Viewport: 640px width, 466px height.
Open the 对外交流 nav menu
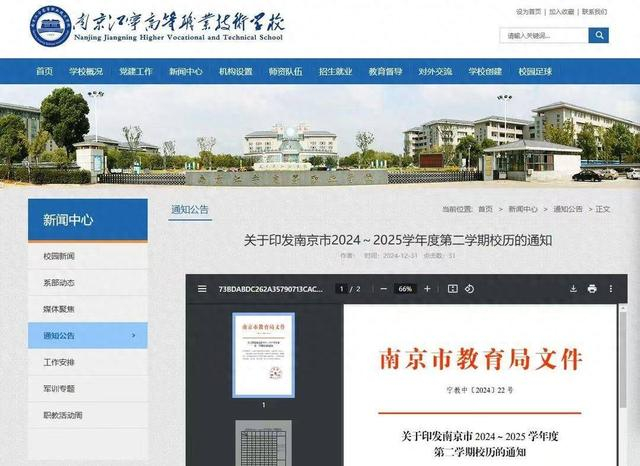coord(435,71)
